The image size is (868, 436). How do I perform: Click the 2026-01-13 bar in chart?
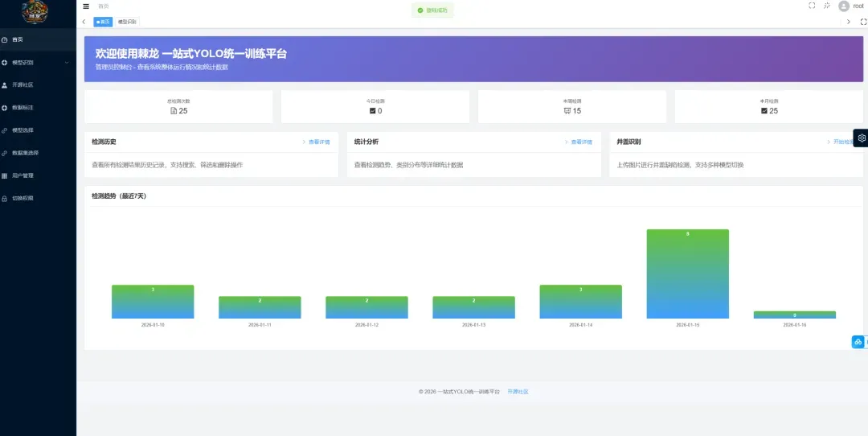(x=474, y=307)
